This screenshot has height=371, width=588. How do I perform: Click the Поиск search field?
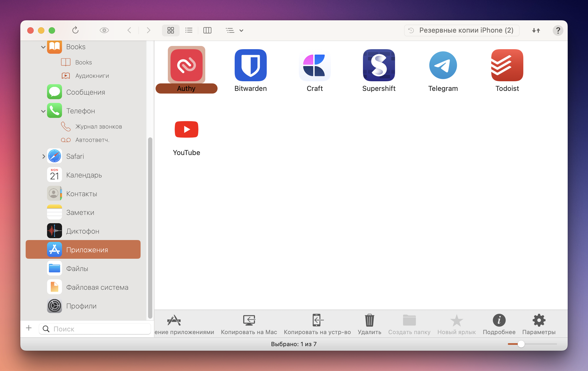pos(99,329)
